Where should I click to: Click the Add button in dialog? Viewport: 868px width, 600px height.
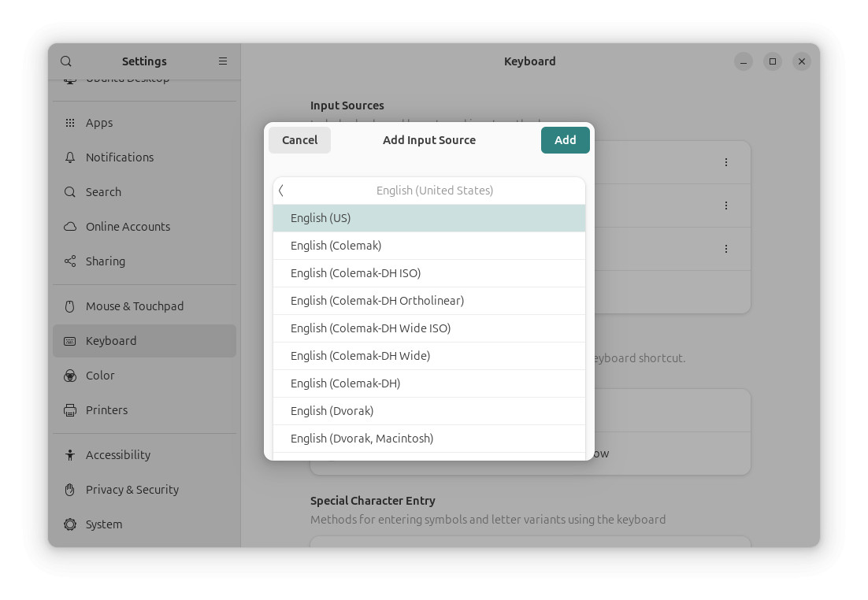pyautogui.click(x=566, y=140)
